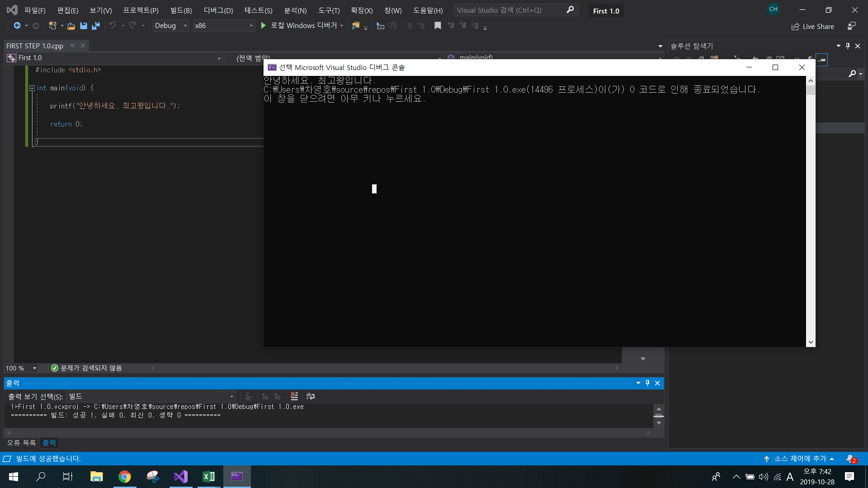Click the feedback person icon at top right
This screenshot has width=868, height=488.
click(852, 26)
